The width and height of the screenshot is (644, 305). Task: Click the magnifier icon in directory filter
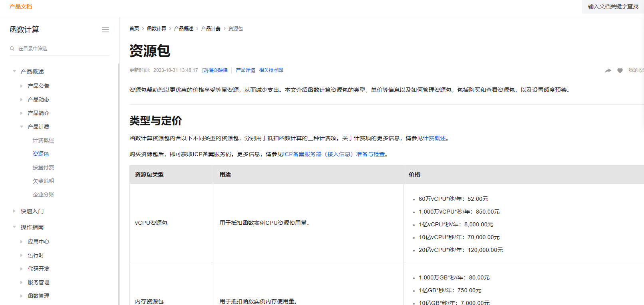pos(12,48)
